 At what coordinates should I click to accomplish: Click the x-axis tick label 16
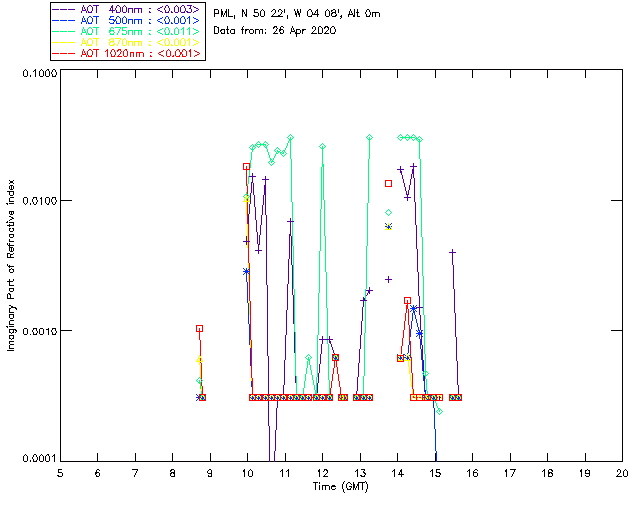pos(473,474)
